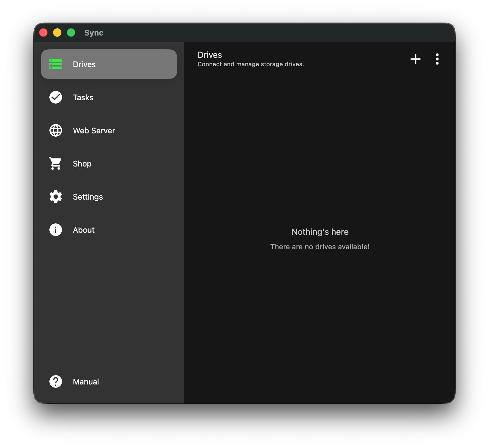Switch to the Settings section
The width and height of the screenshot is (489, 448).
pos(88,197)
